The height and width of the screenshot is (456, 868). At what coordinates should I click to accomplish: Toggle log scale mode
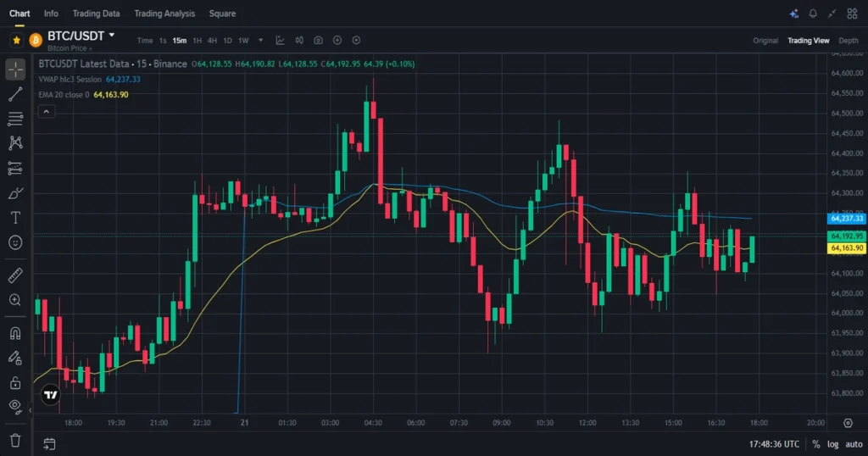832,444
